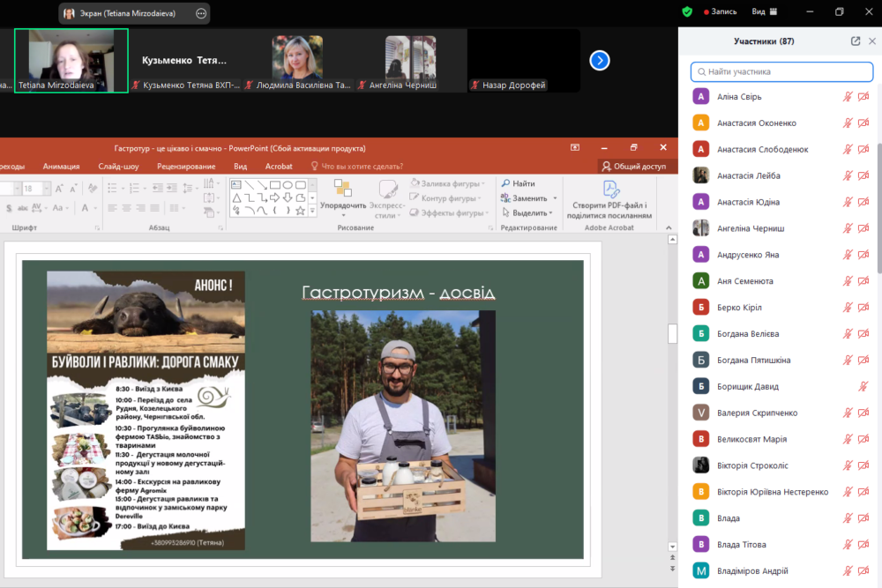Screen dimensions: 882x588
Task: Expand the shapes gallery more arrow
Action: tap(313, 212)
